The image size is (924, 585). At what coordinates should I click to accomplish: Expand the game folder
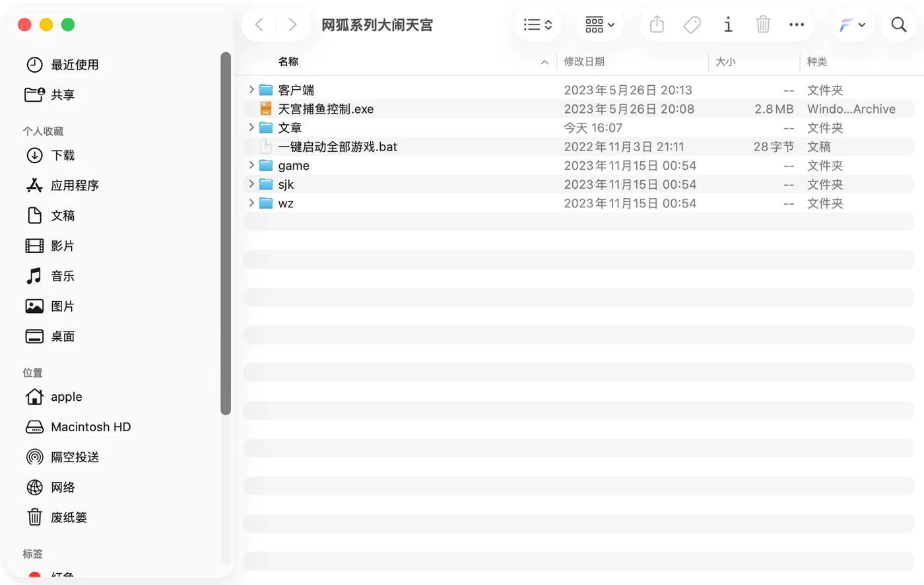[x=251, y=164]
